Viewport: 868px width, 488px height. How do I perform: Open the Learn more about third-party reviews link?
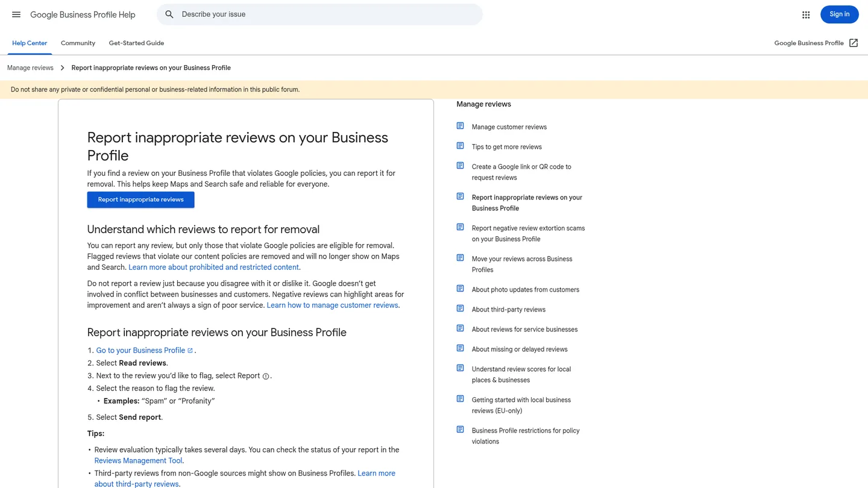(245, 479)
